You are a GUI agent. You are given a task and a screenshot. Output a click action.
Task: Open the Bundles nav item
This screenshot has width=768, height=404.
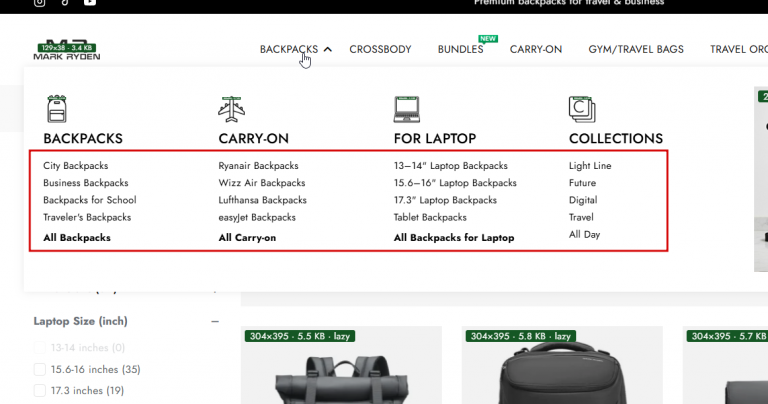(460, 49)
